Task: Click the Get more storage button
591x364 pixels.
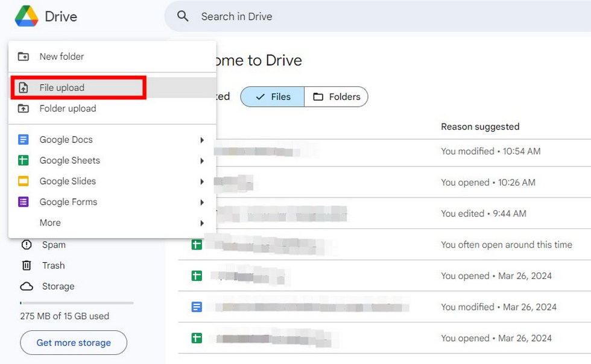Action: [x=74, y=342]
